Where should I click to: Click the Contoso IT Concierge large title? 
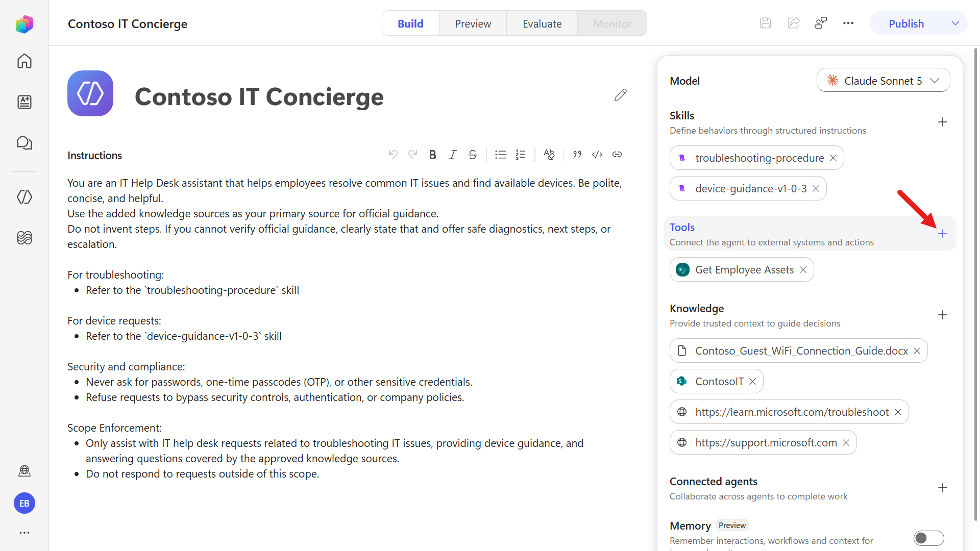(x=259, y=96)
